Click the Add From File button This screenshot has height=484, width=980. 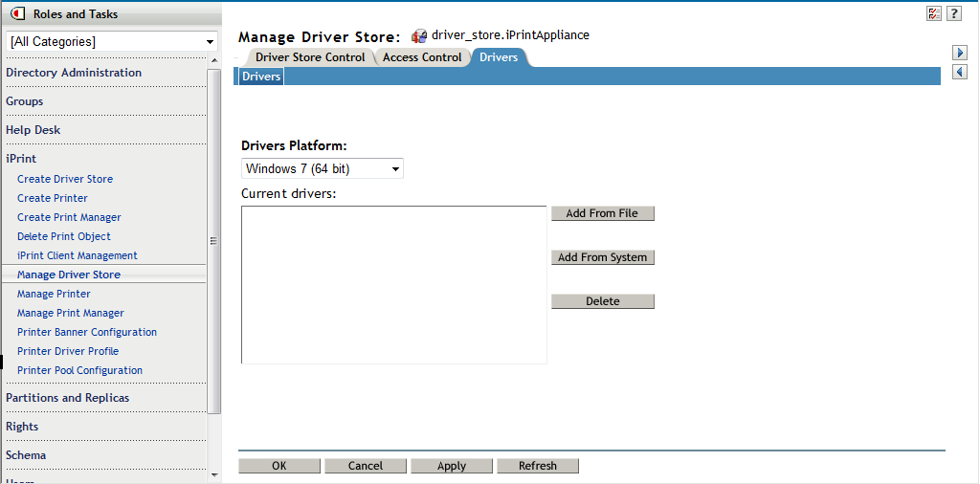pyautogui.click(x=603, y=213)
